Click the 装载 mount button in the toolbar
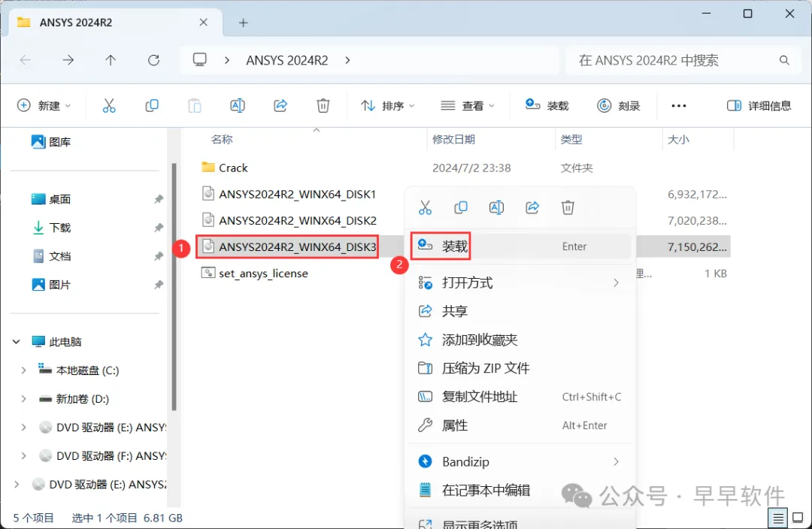The height and width of the screenshot is (529, 812). (x=547, y=106)
